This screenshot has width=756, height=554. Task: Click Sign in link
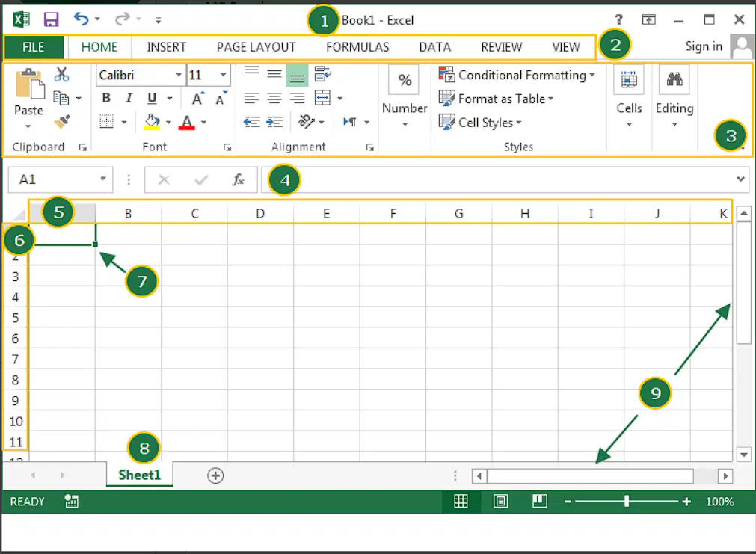click(704, 46)
